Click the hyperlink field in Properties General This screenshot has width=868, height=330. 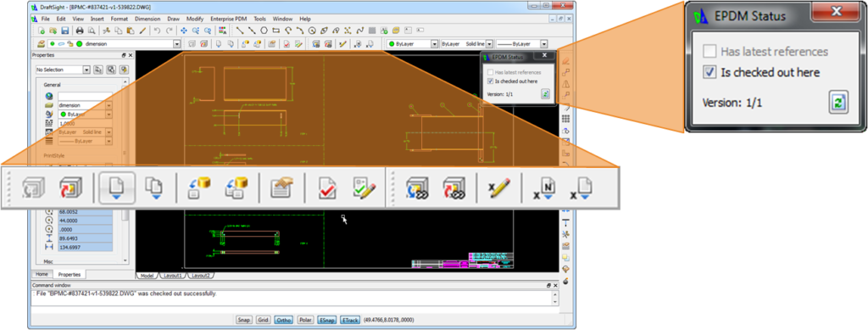point(86,97)
